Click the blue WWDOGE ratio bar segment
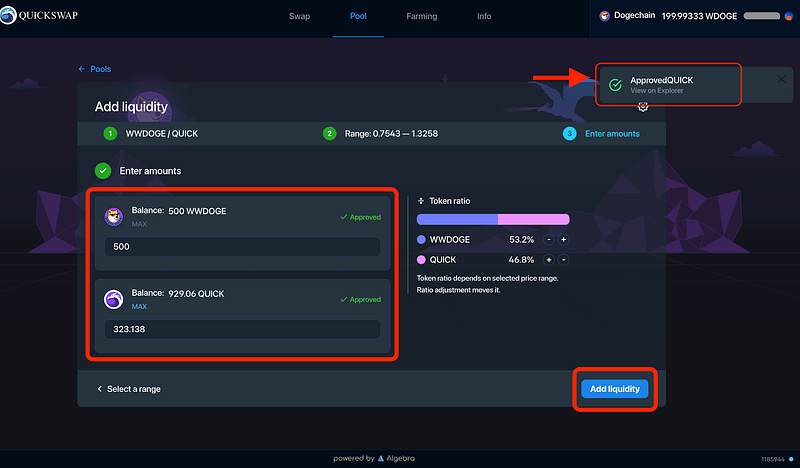This screenshot has height=468, width=800. point(457,219)
